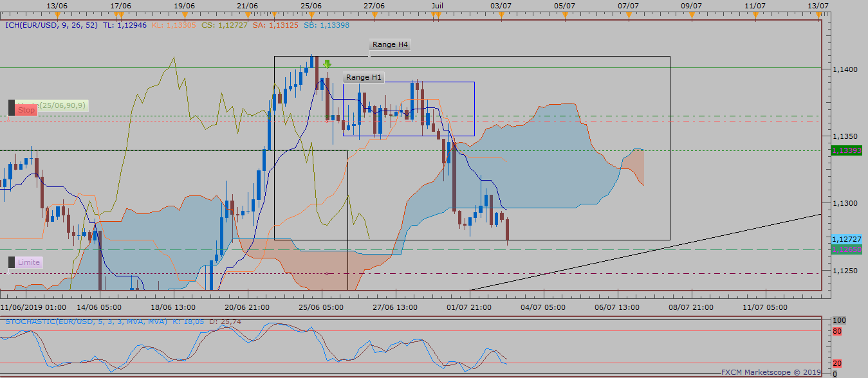Click the FXCM Marketscope © 2019 text
The width and height of the screenshot is (868, 378).
[x=771, y=372]
